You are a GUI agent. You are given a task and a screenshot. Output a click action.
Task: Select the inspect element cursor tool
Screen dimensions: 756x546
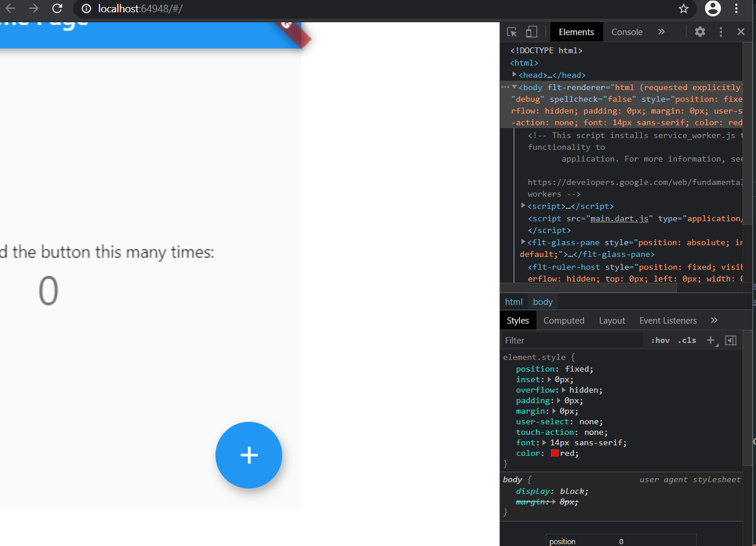pyautogui.click(x=511, y=32)
